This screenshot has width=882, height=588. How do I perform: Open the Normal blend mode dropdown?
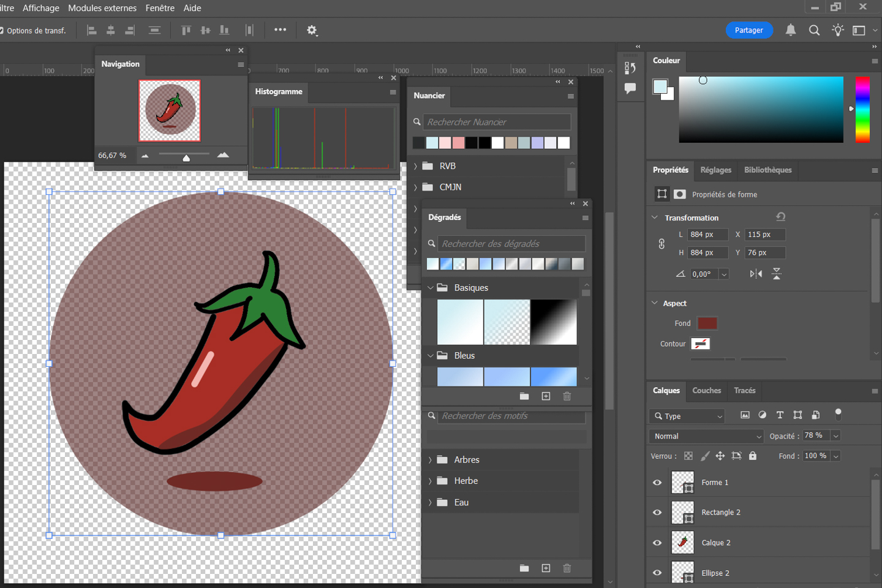pyautogui.click(x=706, y=436)
